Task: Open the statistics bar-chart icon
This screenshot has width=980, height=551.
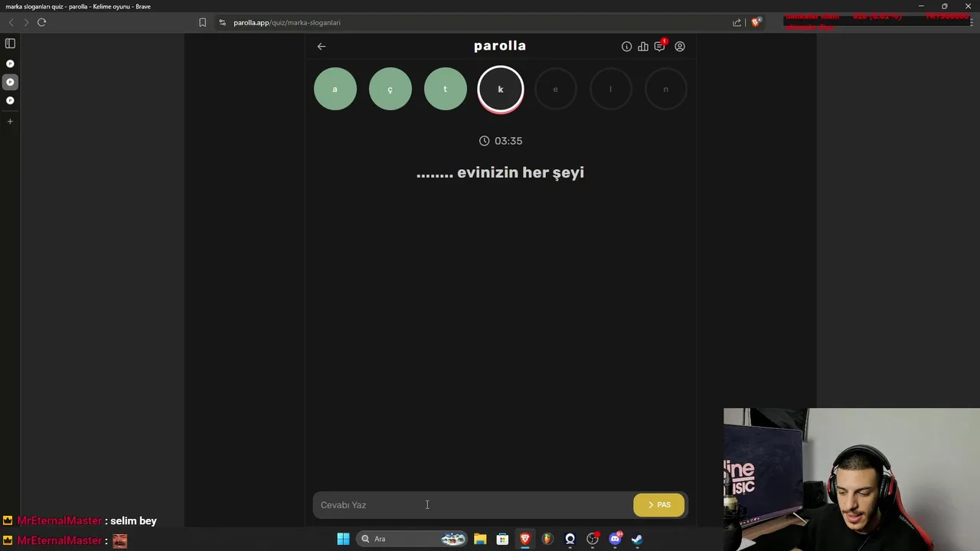Action: [643, 47]
